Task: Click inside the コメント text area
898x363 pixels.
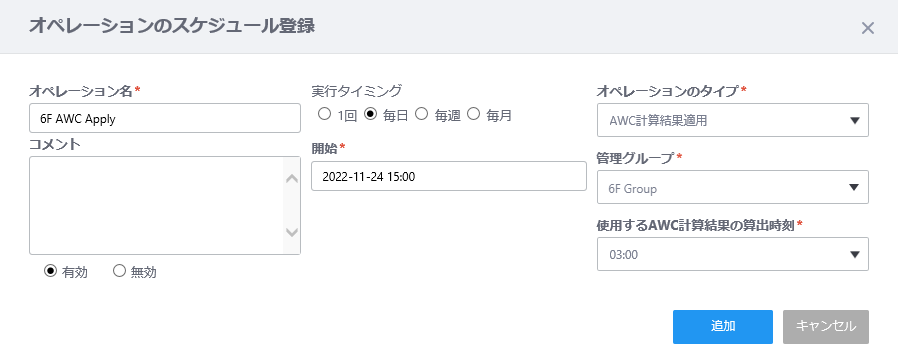Action: [x=156, y=206]
